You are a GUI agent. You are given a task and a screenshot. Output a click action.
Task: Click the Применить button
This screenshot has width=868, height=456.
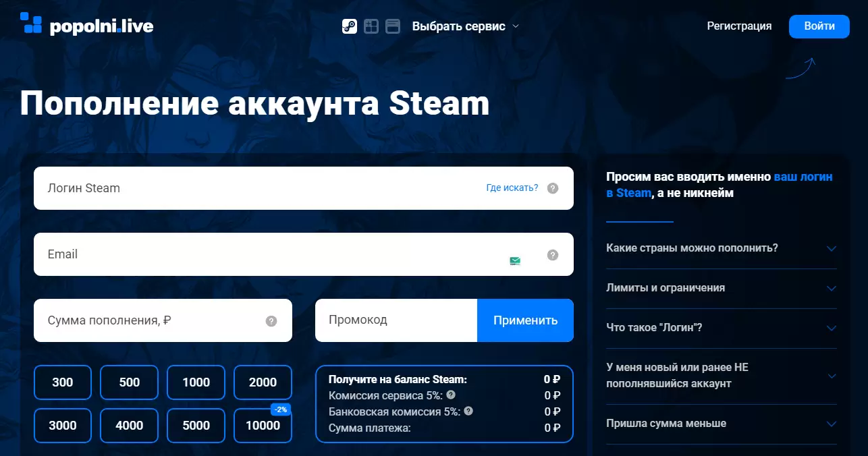click(x=525, y=320)
